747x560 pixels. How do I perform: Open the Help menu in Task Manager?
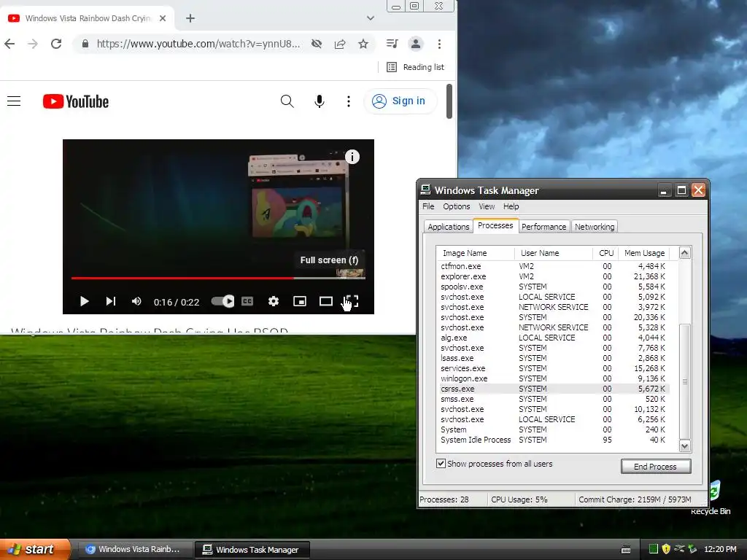tap(511, 206)
